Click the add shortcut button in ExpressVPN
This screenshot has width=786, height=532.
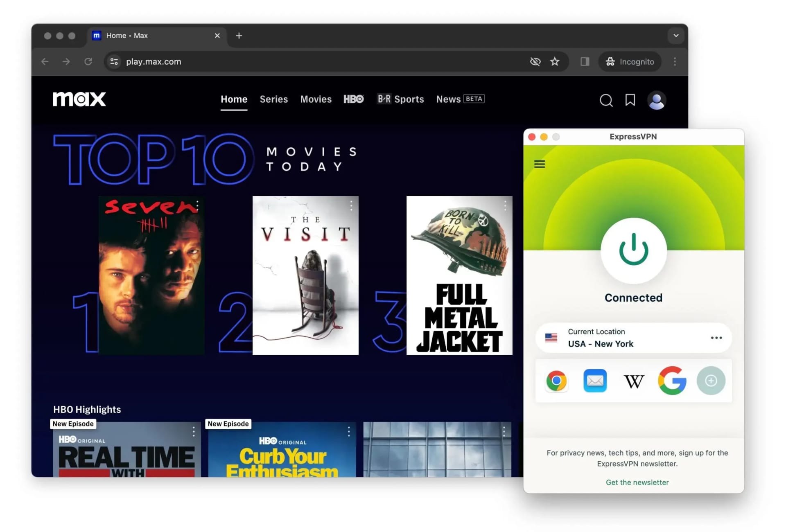710,381
